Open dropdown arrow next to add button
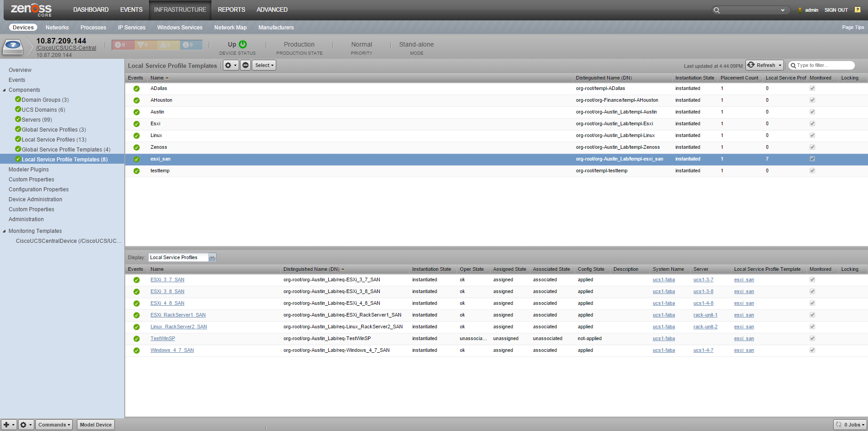The height and width of the screenshot is (431, 868). click(x=14, y=425)
